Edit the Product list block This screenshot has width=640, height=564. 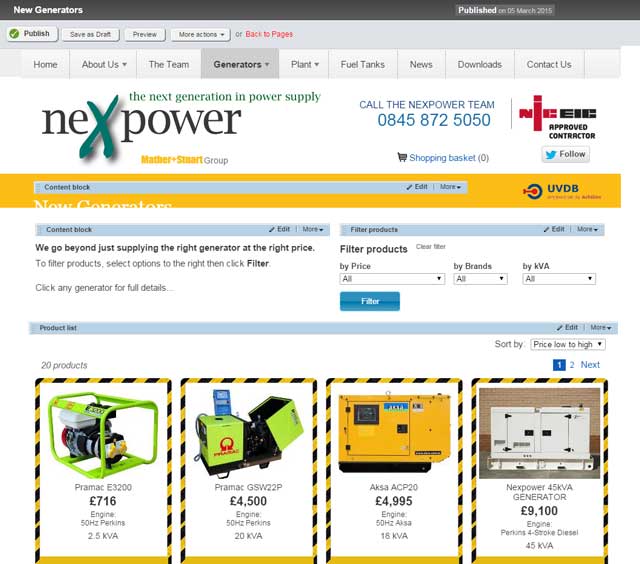568,328
